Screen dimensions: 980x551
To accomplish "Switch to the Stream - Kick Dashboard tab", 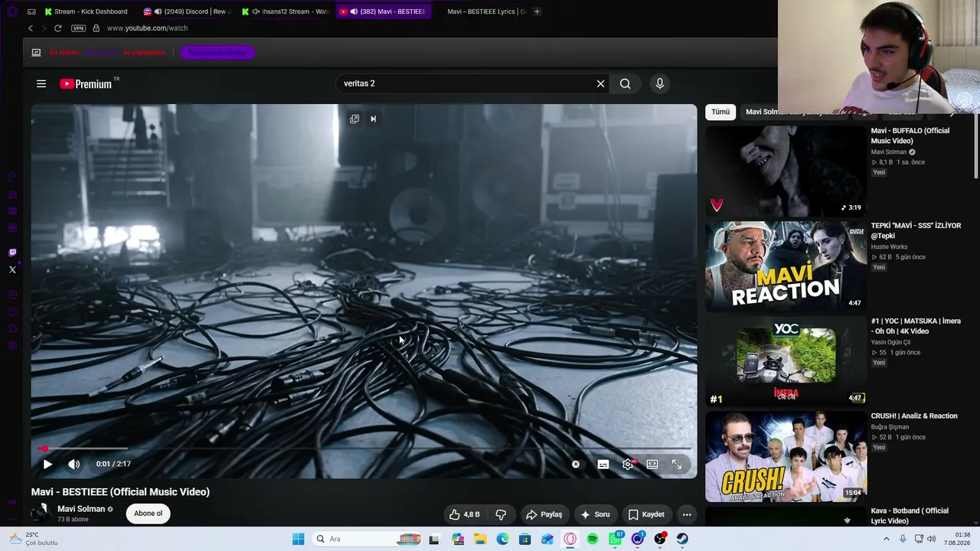I will pos(87,11).
